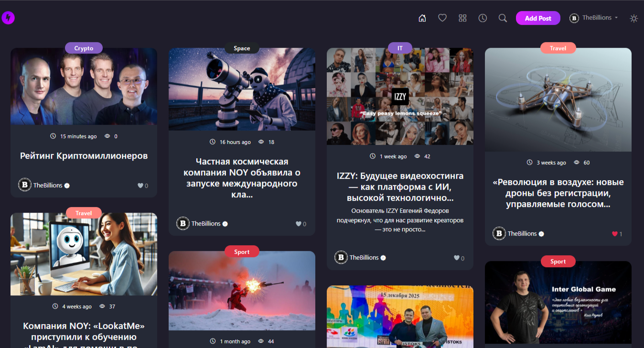
Task: Click author avatar on space post
Action: (x=183, y=223)
